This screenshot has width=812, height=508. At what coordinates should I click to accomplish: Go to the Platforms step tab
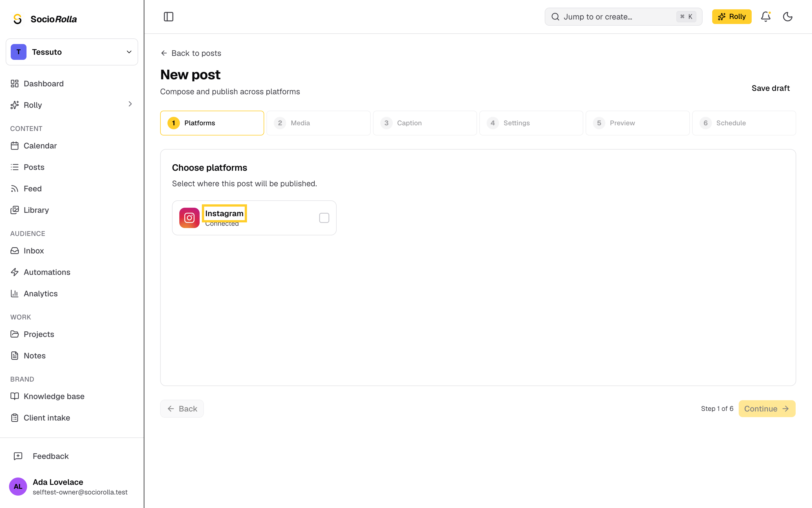click(212, 123)
